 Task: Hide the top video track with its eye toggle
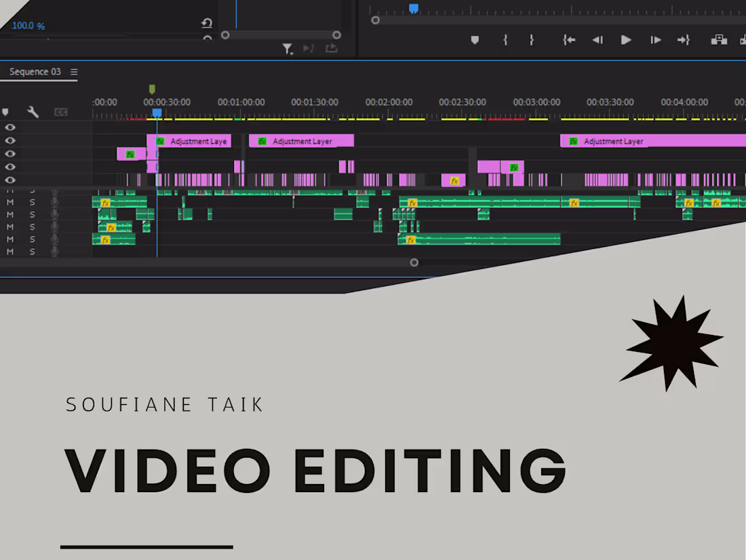[10, 127]
